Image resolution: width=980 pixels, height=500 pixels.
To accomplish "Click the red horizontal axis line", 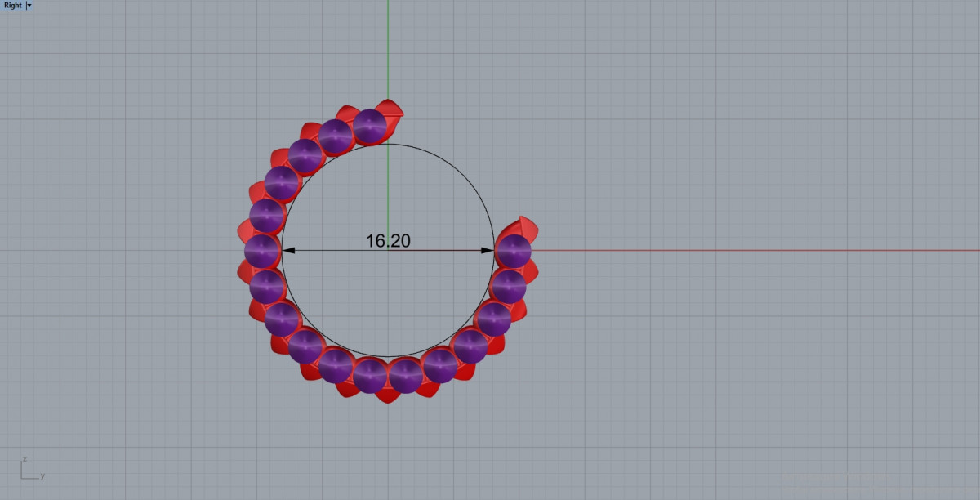I will tap(735, 251).
